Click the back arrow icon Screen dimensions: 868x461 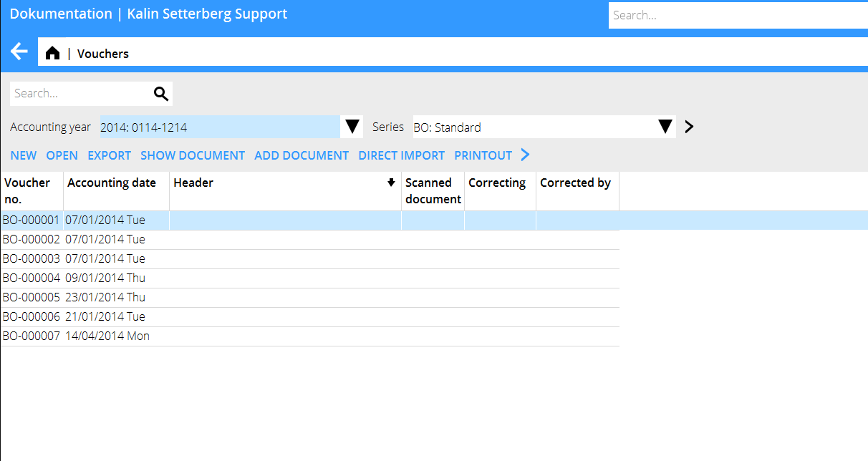click(19, 52)
